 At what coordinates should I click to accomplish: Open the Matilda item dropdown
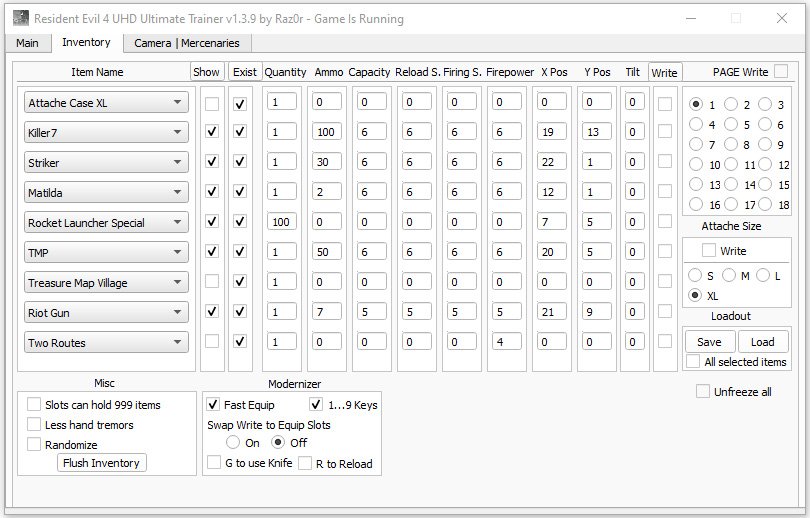pos(106,193)
